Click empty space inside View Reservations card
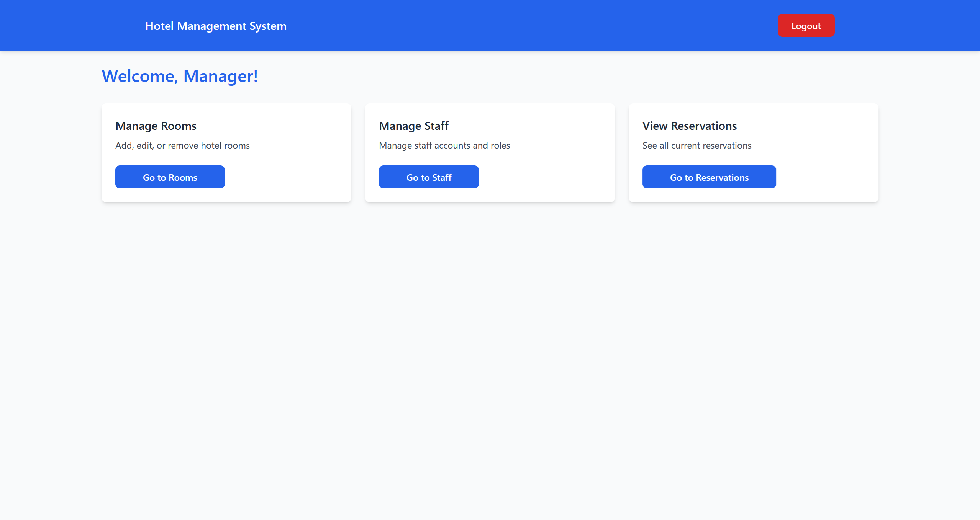Screen dimensions: 980x520 tap(828, 176)
